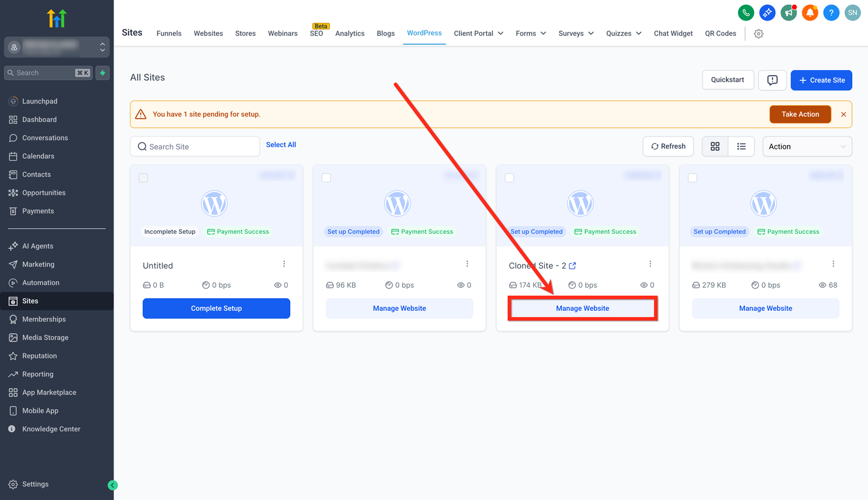Image resolution: width=868 pixels, height=500 pixels.
Task: Click Manage Website for Cloned Site - 2
Action: tap(583, 308)
